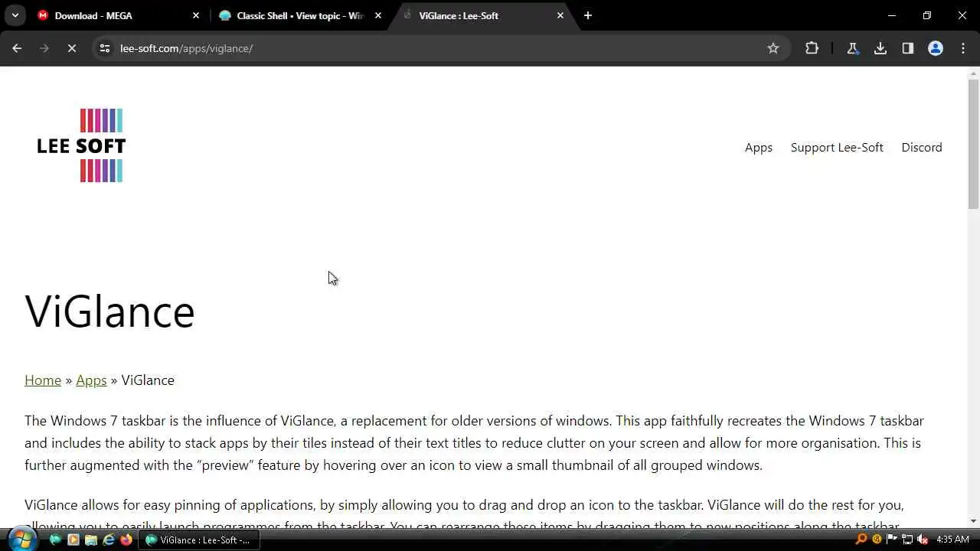The height and width of the screenshot is (551, 980).
Task: Open Support Lee-Soft menu item
Action: [837, 148]
